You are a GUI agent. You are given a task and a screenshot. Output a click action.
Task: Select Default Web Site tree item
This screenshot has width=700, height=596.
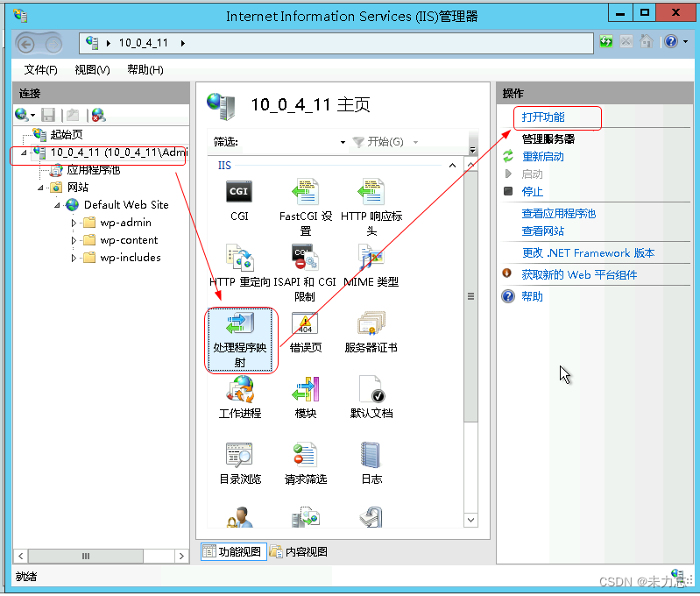(126, 205)
